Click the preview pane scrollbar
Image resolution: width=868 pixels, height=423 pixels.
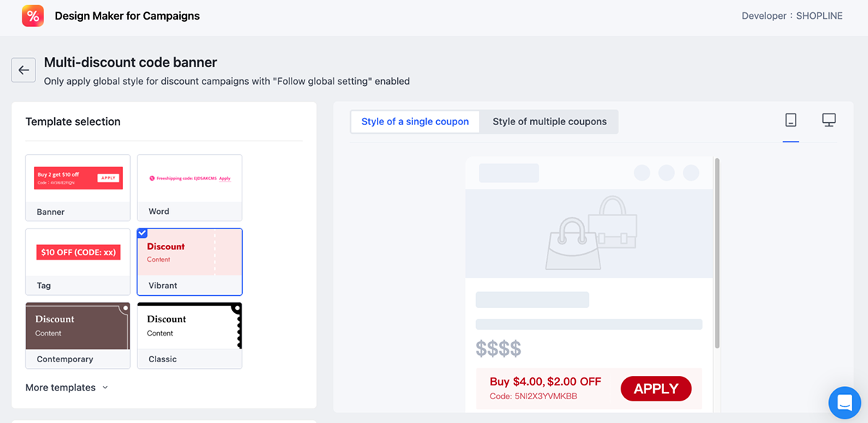[x=717, y=253]
